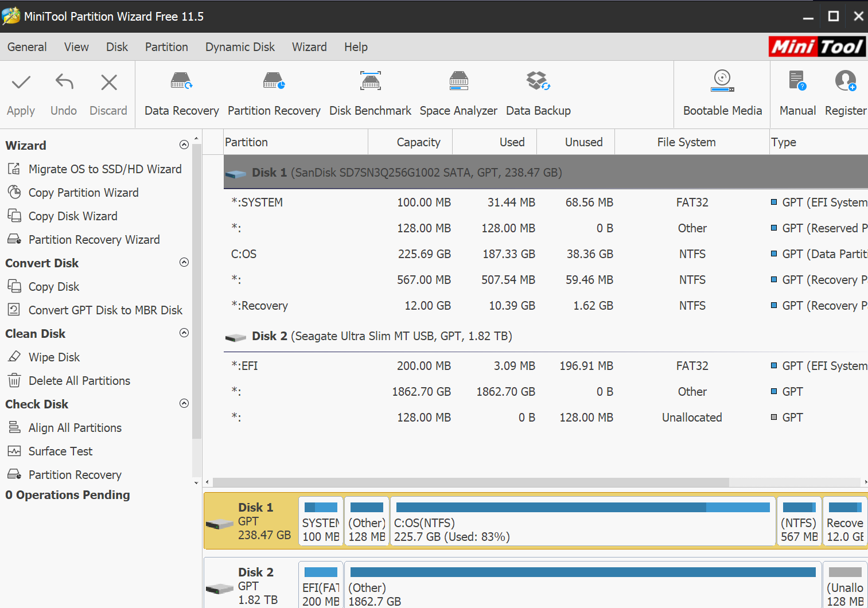The width and height of the screenshot is (868, 608).
Task: Select the *:Recovery partition row
Action: point(546,306)
